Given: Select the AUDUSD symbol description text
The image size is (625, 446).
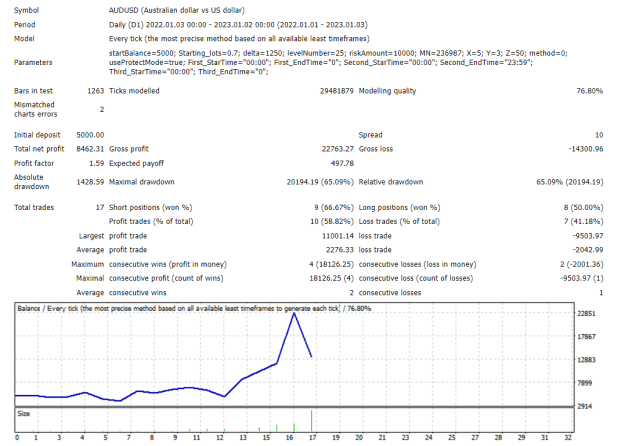Looking at the screenshot, I should [177, 10].
